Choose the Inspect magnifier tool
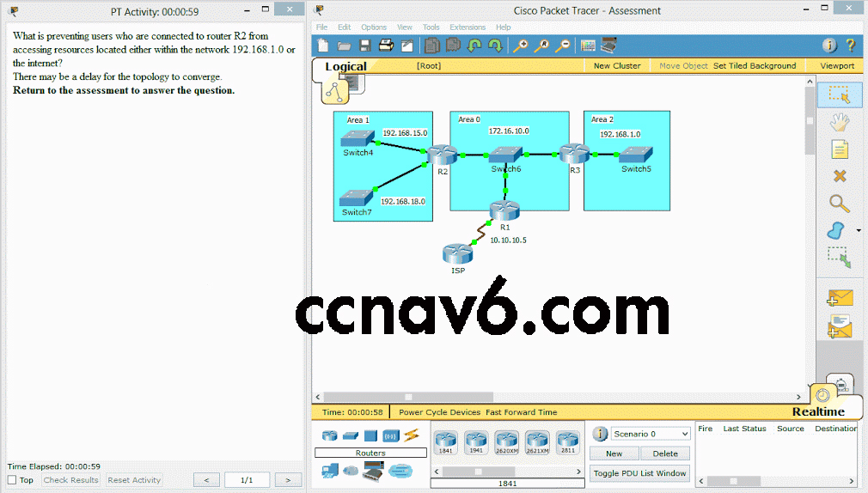Viewport: 868px width, 493px height. [840, 204]
